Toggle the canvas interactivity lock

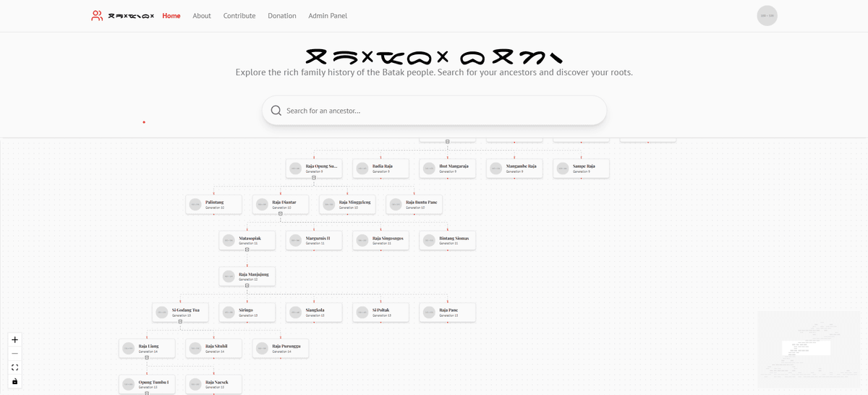click(14, 381)
